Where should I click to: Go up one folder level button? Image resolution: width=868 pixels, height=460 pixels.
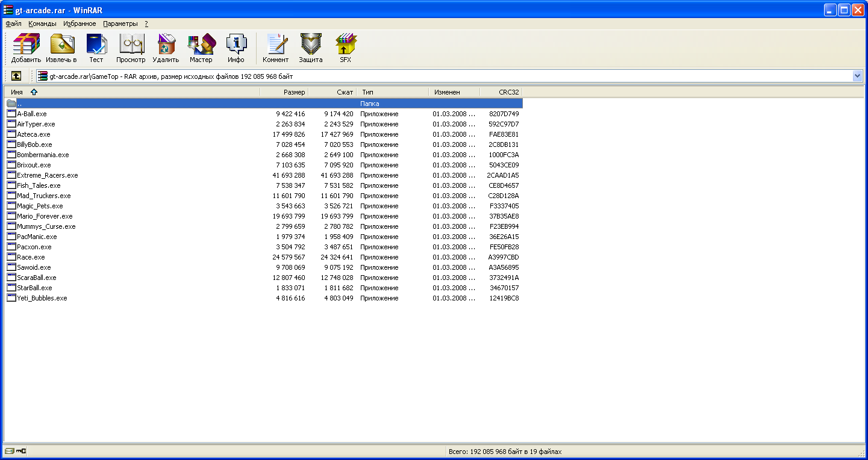point(16,76)
